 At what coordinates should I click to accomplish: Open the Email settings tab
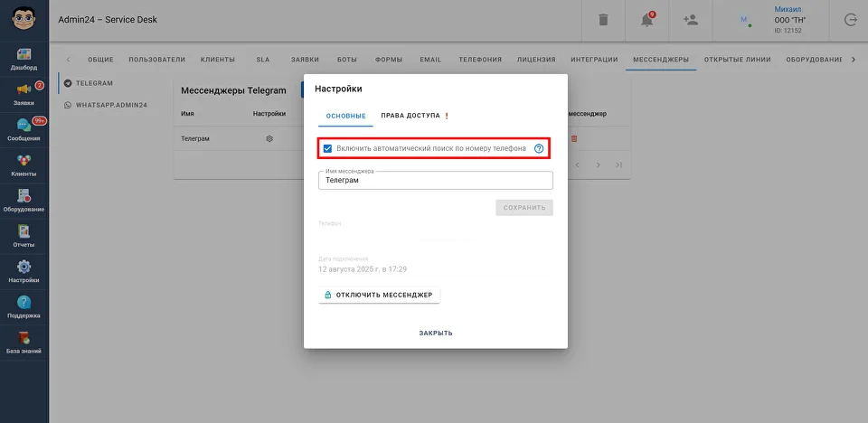430,60
